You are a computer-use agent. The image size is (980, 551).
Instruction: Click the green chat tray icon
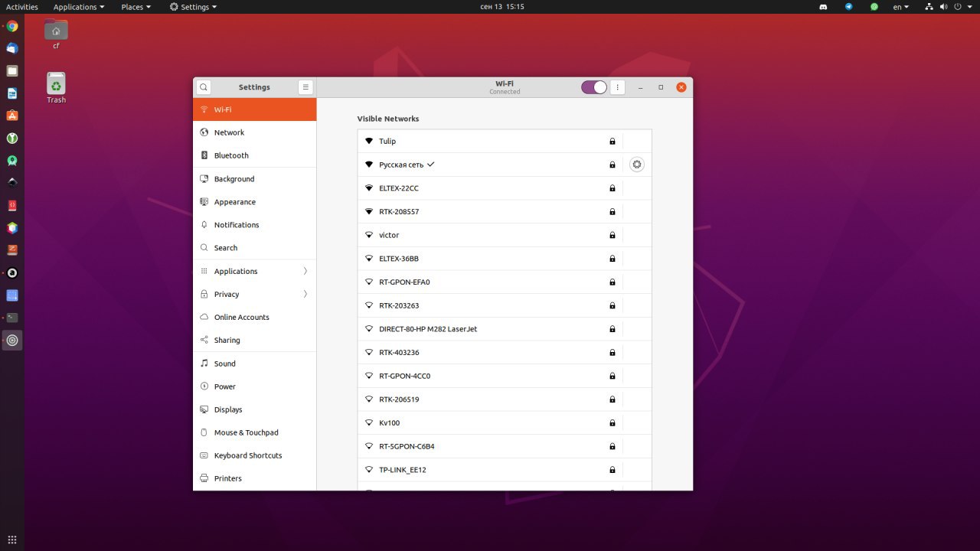(874, 7)
